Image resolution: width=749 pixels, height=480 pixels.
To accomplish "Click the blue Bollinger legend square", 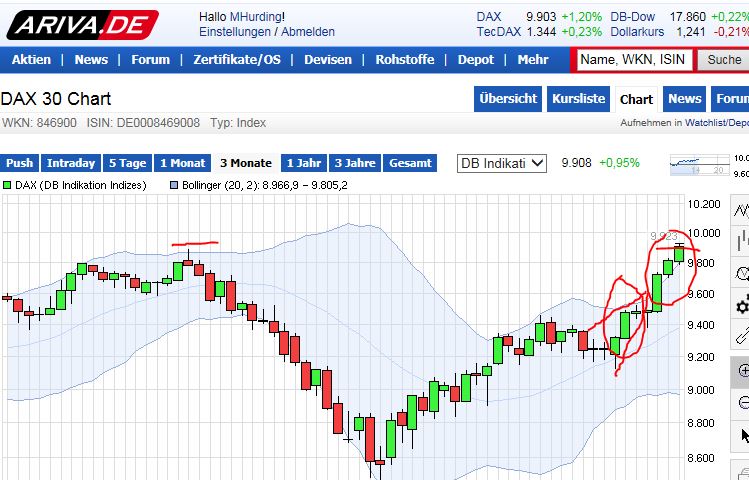I will (x=174, y=185).
